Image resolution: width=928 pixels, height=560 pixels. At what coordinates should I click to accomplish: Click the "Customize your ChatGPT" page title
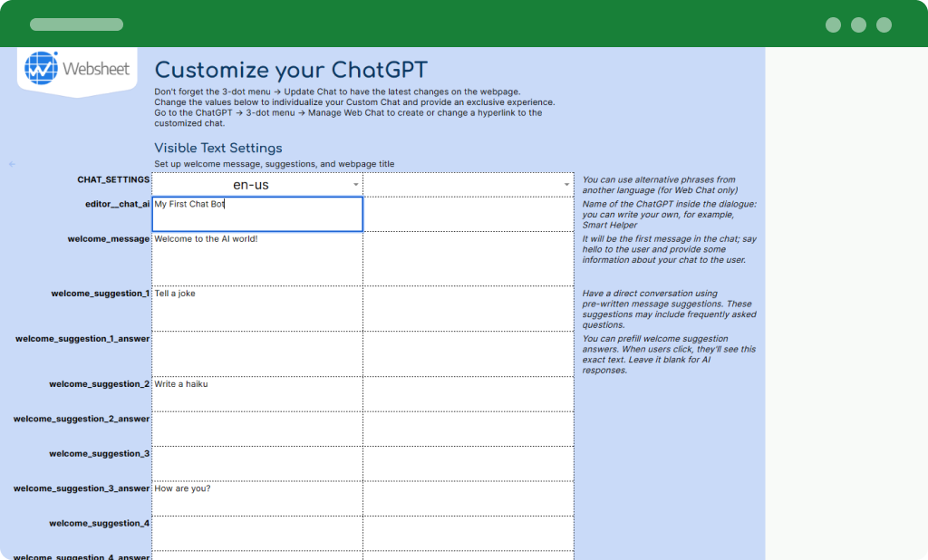click(x=290, y=70)
